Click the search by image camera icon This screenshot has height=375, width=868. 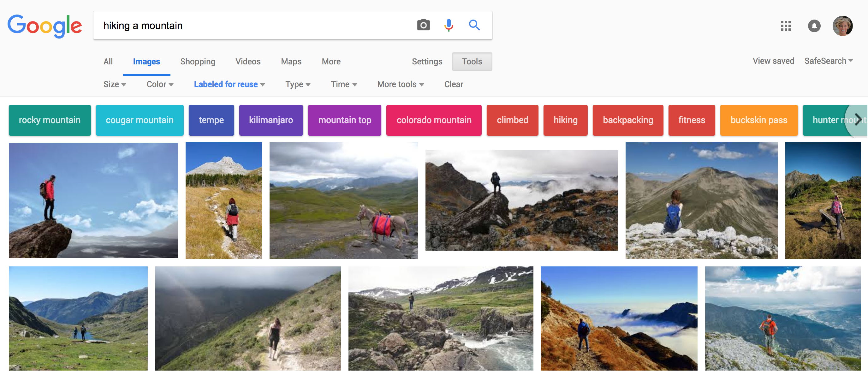423,25
